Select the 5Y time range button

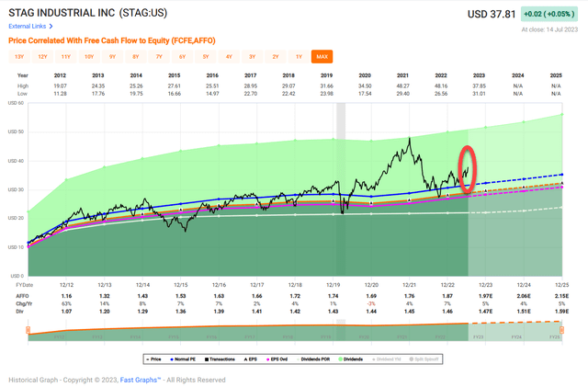tap(206, 57)
